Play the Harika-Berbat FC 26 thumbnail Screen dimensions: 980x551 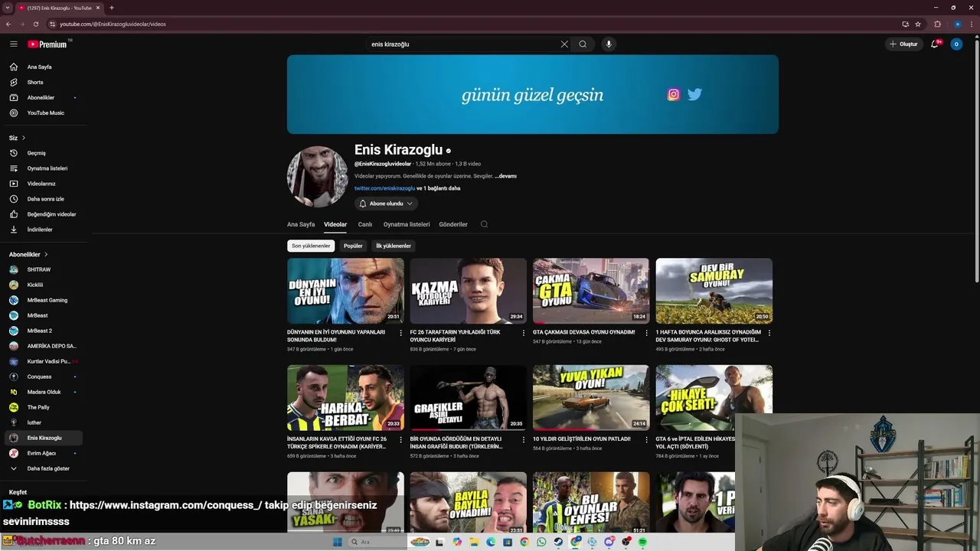(x=345, y=398)
